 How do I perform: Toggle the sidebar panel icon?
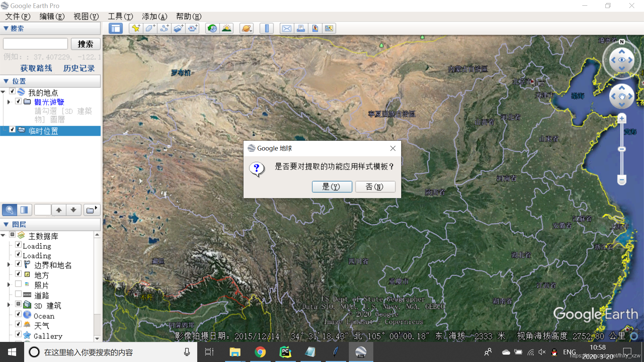(116, 28)
